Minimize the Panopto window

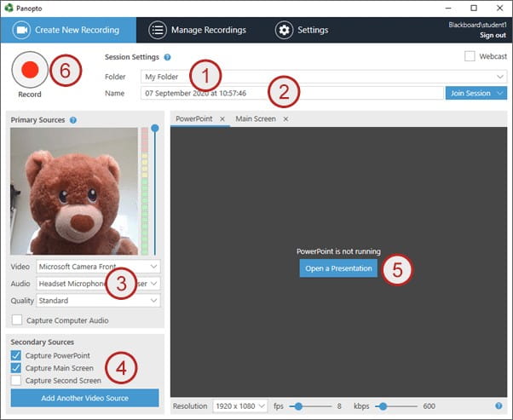coord(448,8)
